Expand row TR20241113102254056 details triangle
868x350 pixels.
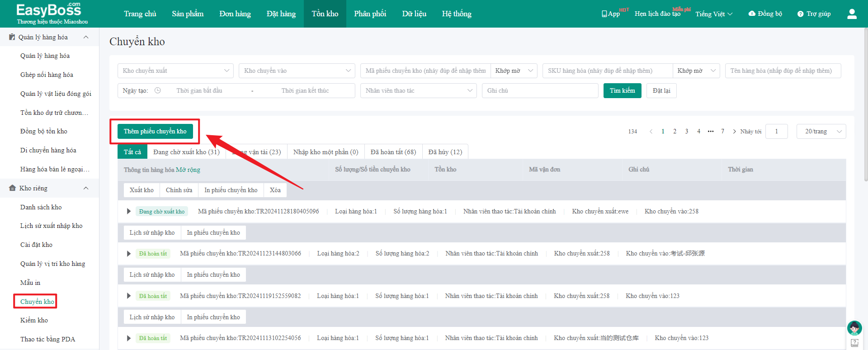tap(129, 338)
